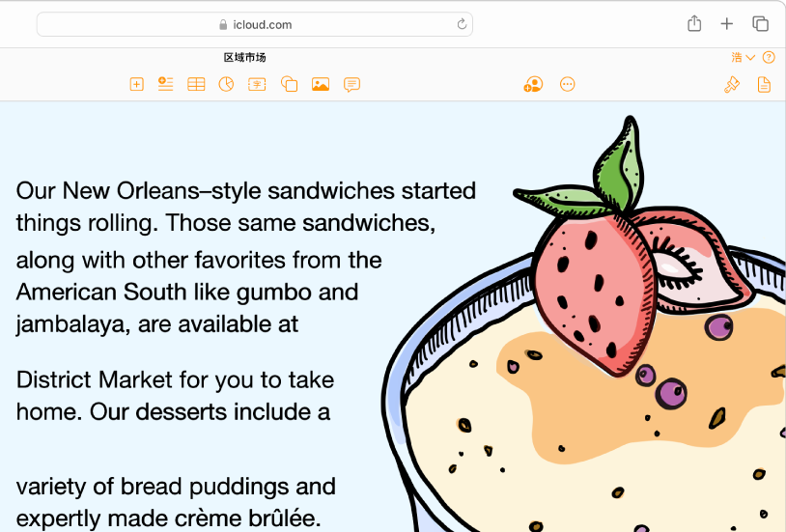Select the strawberry dessert illustration
The height and width of the screenshot is (532, 786).
584,323
